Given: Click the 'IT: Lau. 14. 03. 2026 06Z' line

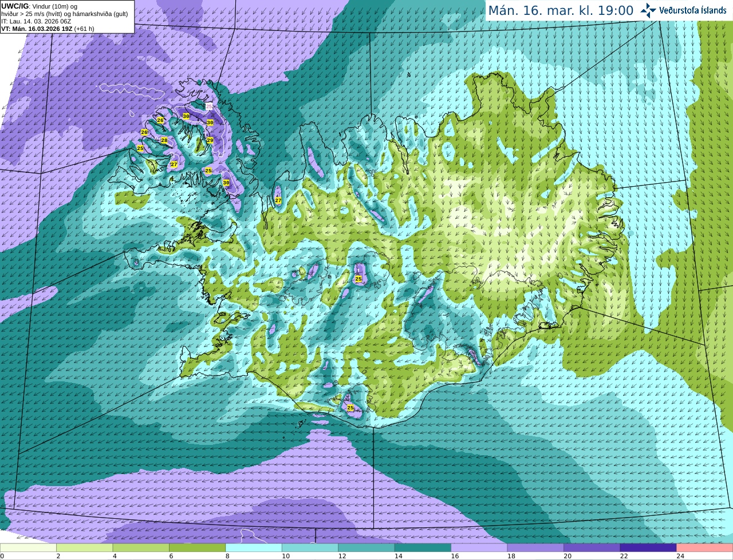Looking at the screenshot, I should point(36,21).
